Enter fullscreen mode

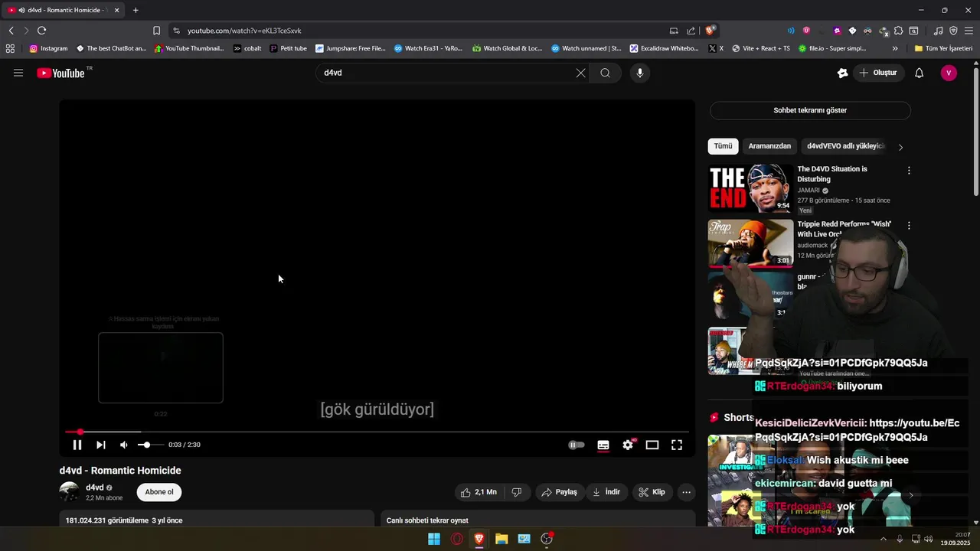click(x=677, y=445)
